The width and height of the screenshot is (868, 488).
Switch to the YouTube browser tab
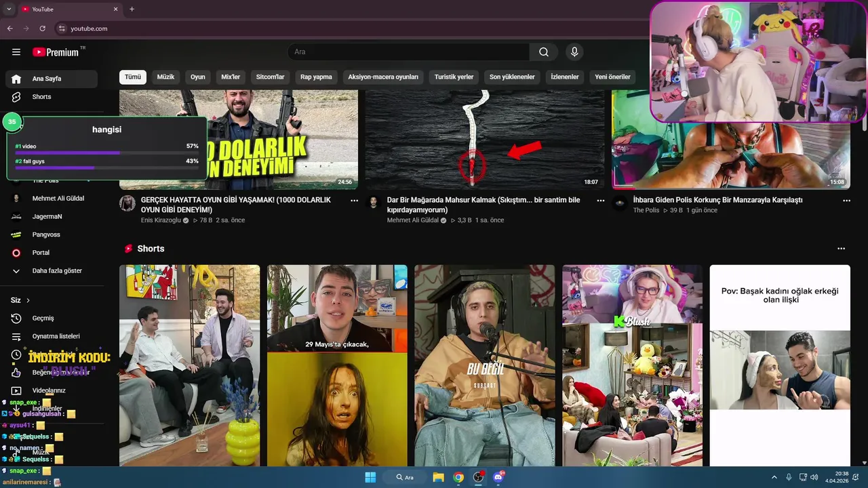click(69, 9)
